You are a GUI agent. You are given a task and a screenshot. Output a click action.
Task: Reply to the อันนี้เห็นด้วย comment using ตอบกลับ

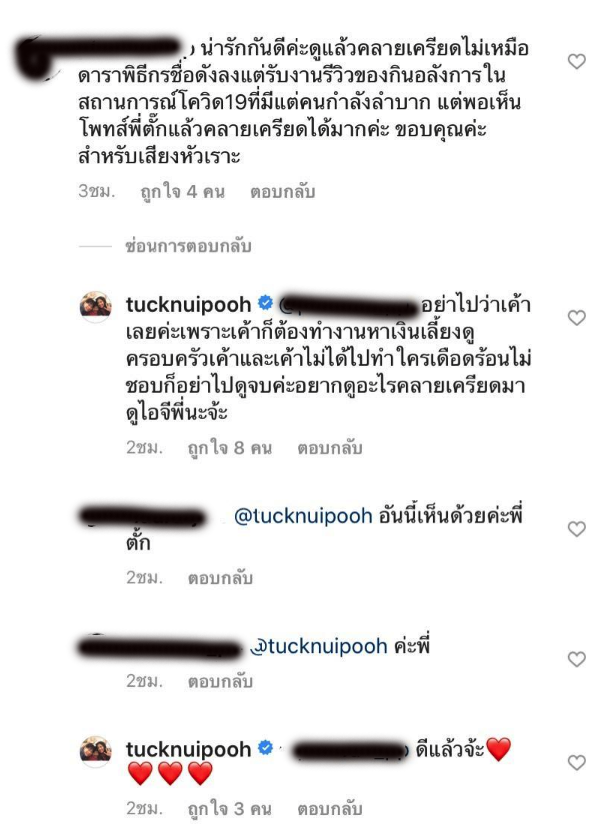pyautogui.click(x=220, y=578)
